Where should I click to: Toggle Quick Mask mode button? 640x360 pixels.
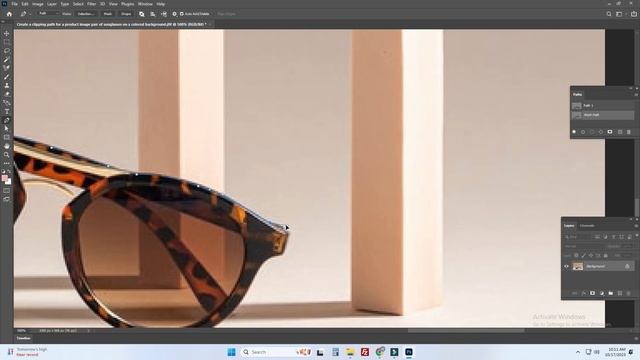[x=7, y=190]
